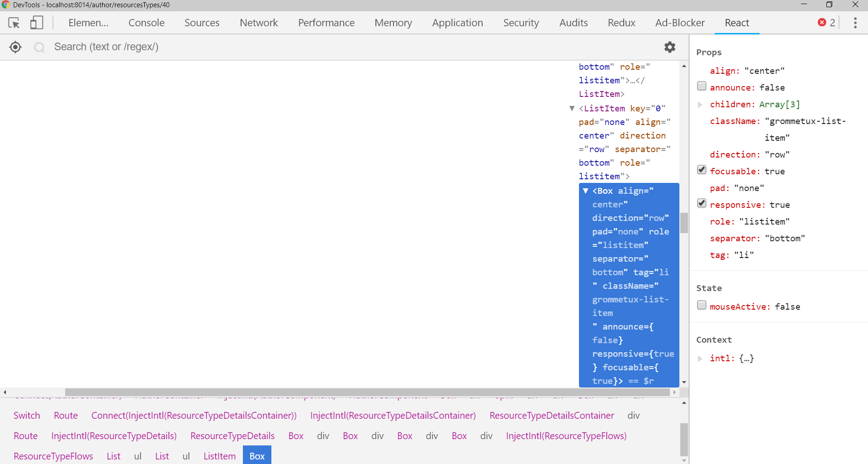Open the Sources tab

(x=202, y=23)
